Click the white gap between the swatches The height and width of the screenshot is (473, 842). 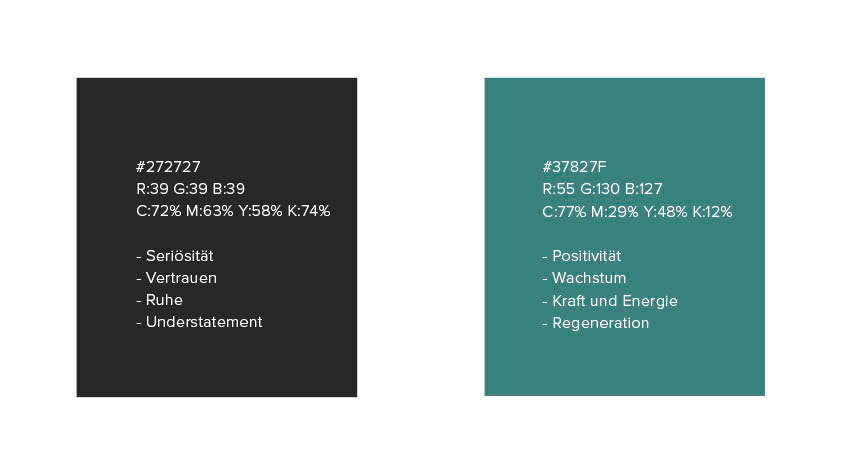tap(420, 237)
